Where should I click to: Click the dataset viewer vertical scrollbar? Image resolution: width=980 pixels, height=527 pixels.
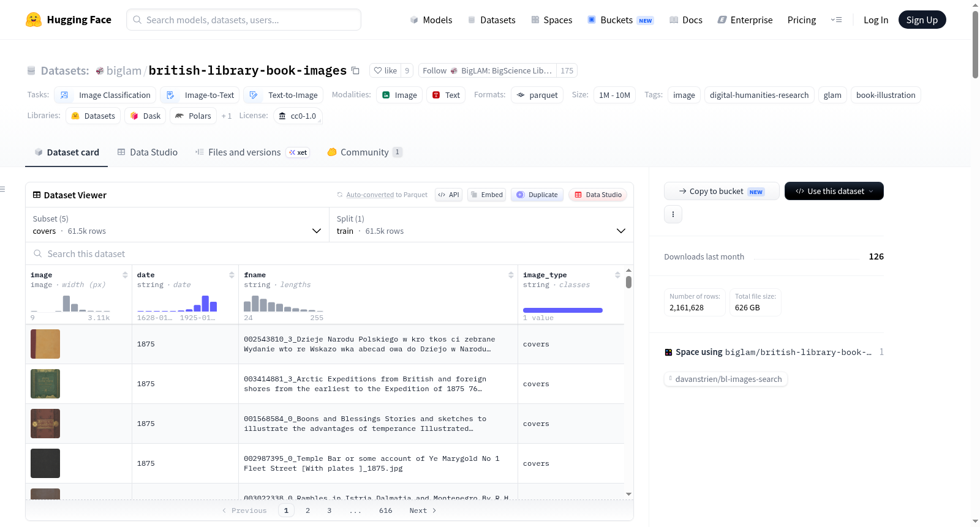pos(628,282)
